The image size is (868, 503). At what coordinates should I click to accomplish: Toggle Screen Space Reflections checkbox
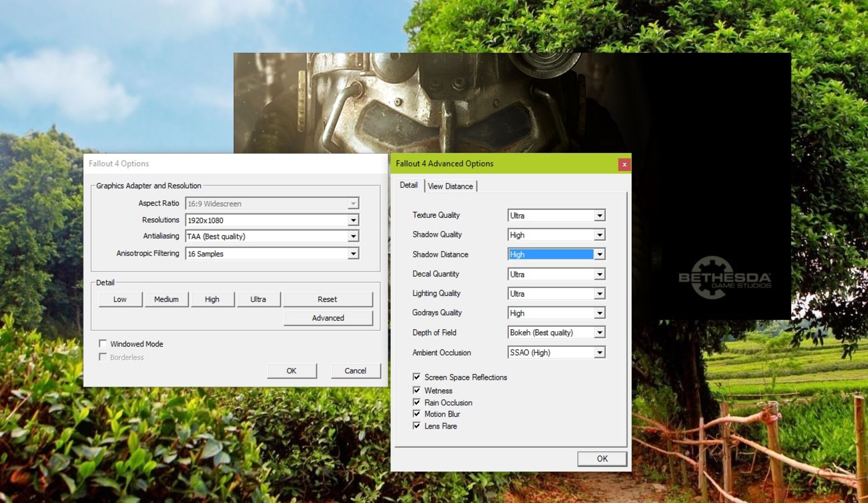point(416,377)
